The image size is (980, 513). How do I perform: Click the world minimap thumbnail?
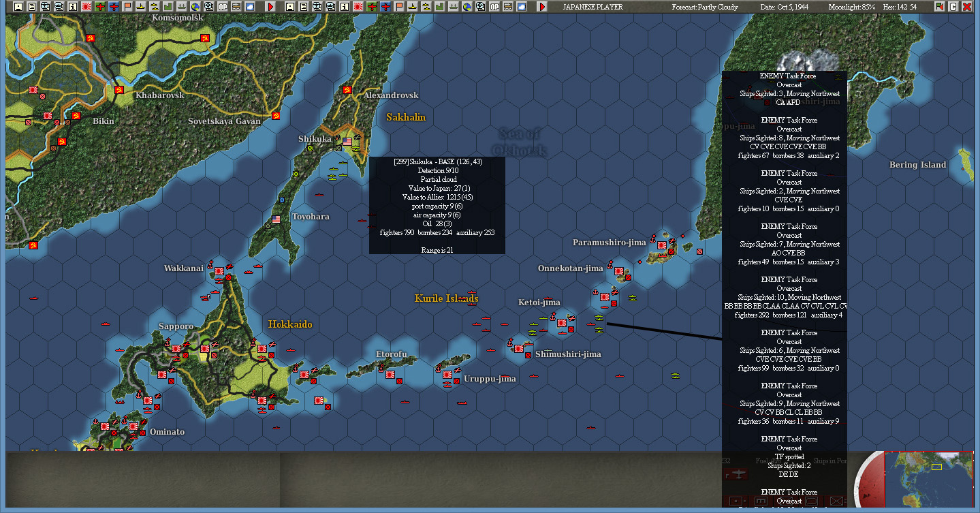929,481
